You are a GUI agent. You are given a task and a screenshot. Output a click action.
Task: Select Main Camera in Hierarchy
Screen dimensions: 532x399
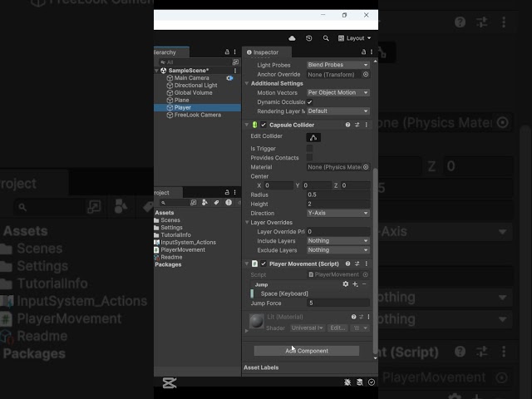192,78
